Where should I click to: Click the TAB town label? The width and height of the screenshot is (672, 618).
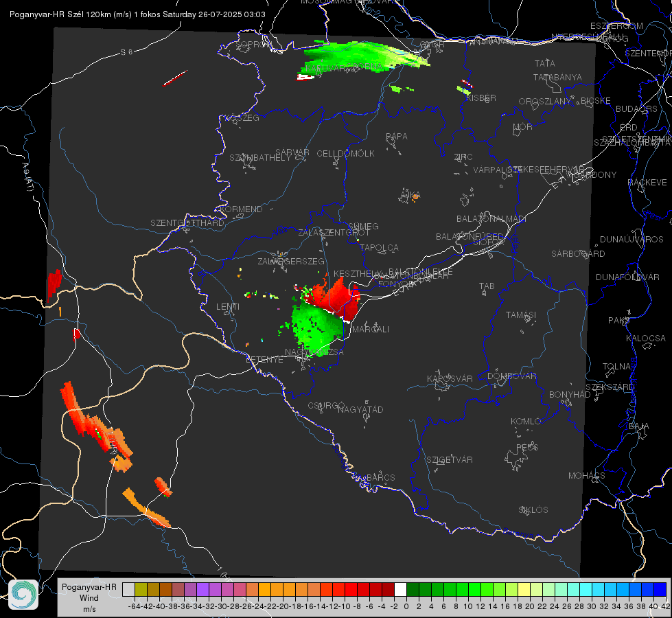tap(487, 286)
